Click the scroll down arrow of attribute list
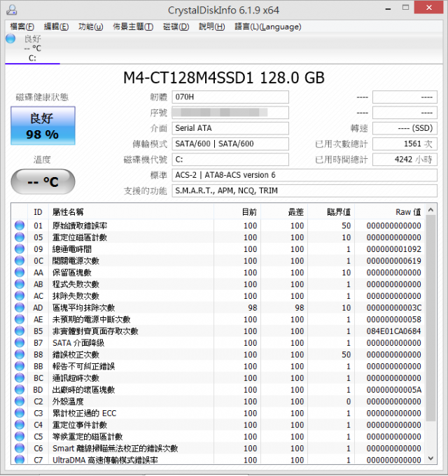448x476 pixels. tap(430, 458)
